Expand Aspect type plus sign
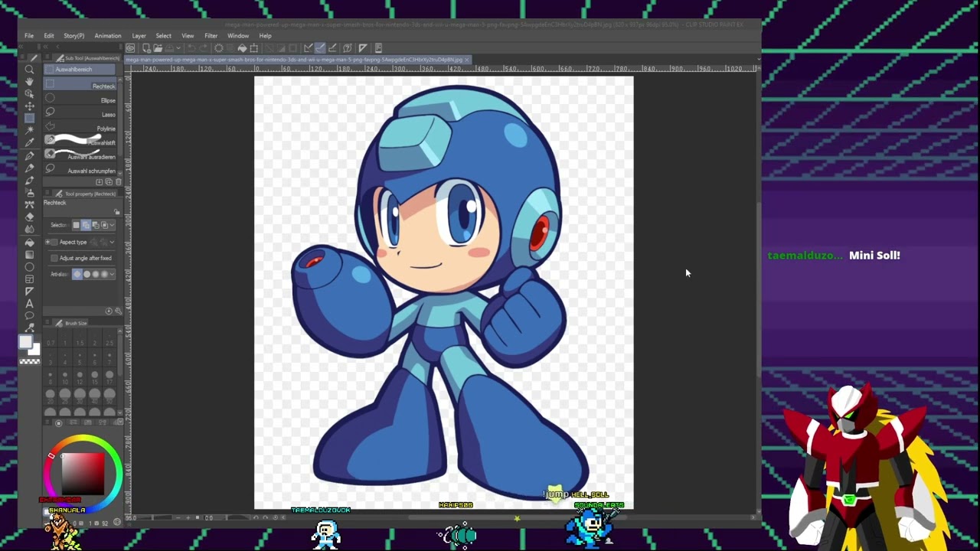The height and width of the screenshot is (551, 980). (x=47, y=242)
